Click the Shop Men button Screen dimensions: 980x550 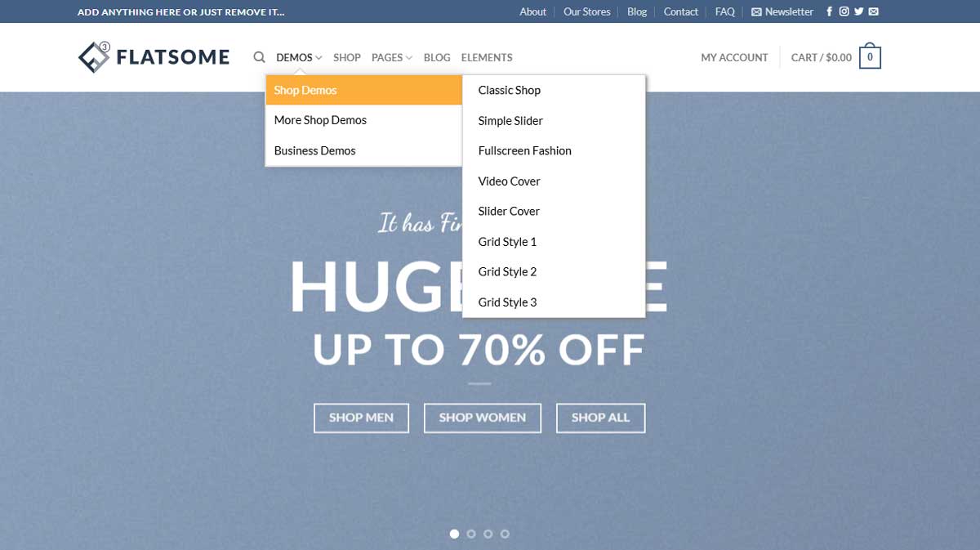coord(361,418)
